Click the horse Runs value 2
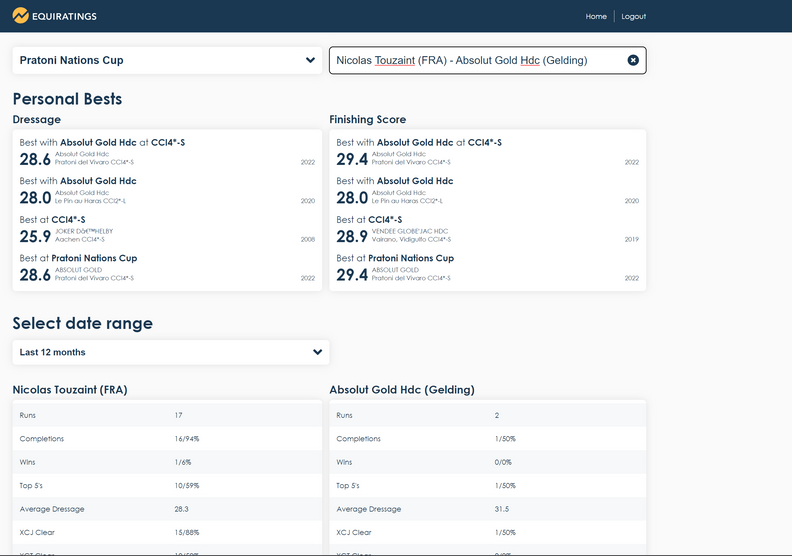Viewport: 792px width, 556px height. (497, 415)
